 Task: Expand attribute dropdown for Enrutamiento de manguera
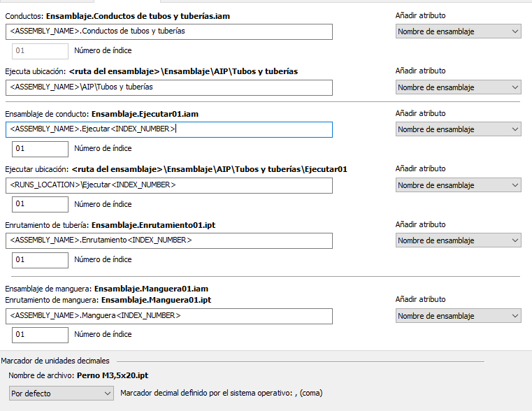click(x=458, y=316)
